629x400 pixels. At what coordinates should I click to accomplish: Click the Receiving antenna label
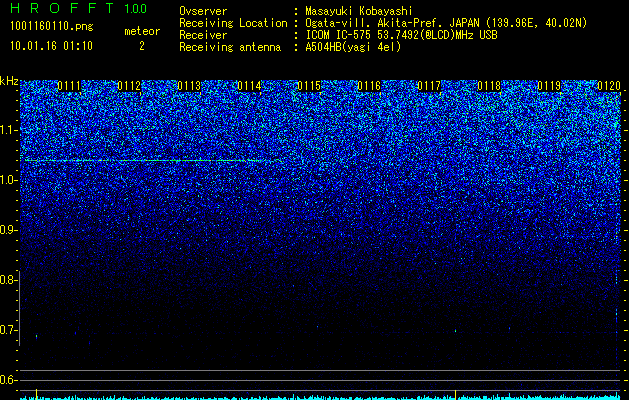click(x=230, y=47)
